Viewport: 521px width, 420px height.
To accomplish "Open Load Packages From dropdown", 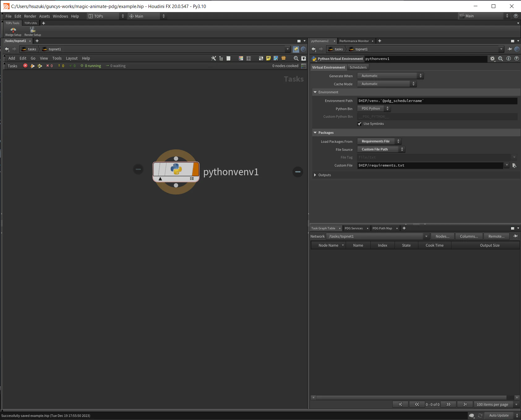I will point(379,141).
